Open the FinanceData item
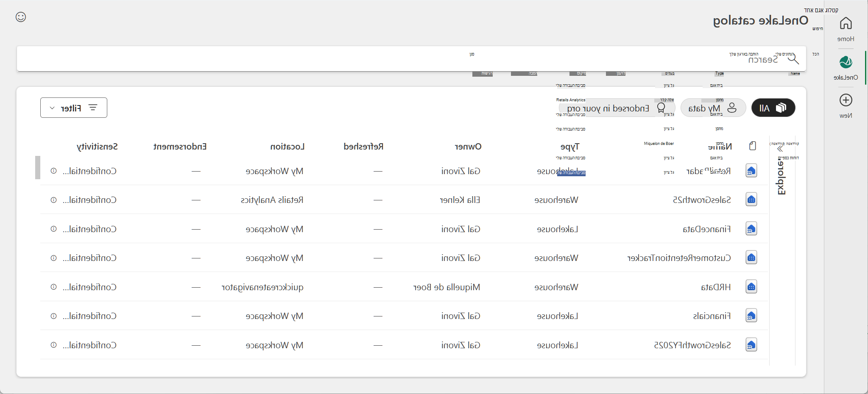Screen dimensions: 868x394 pyautogui.click(x=707, y=229)
